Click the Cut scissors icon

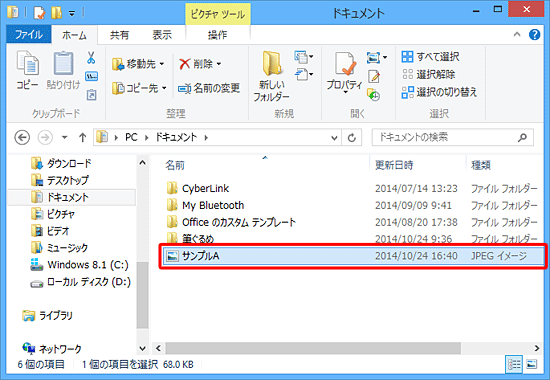tap(91, 58)
